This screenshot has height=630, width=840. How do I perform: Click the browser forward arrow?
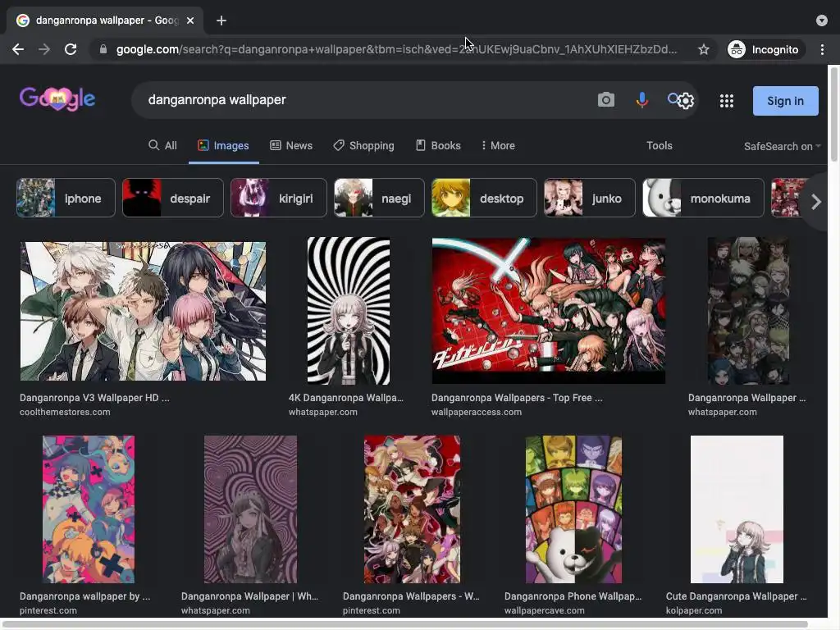(x=44, y=49)
